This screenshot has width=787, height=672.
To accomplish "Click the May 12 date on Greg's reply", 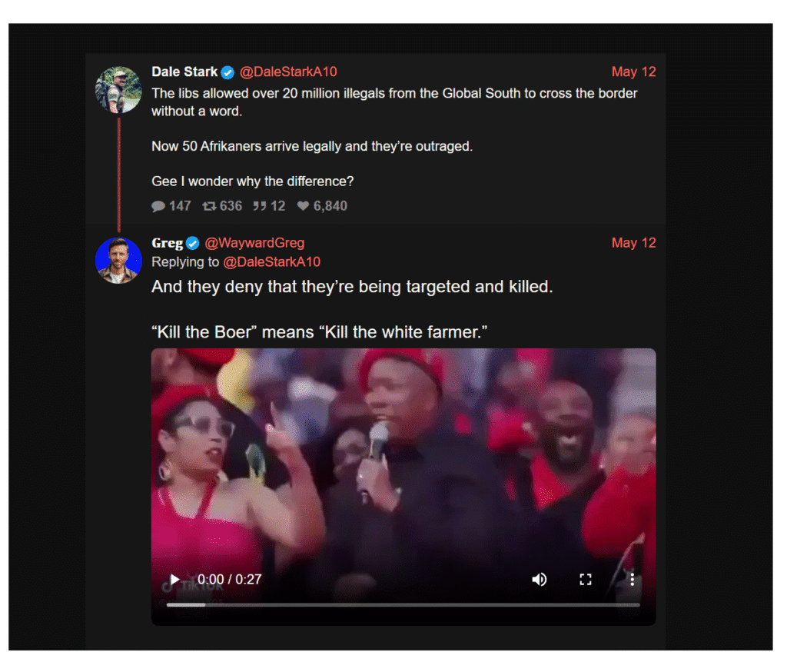I will click(633, 243).
